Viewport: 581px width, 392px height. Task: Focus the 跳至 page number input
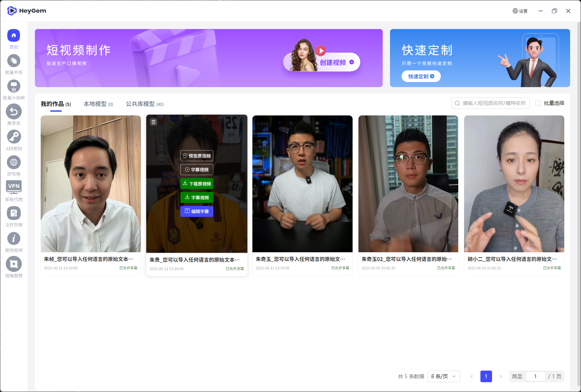(x=536, y=376)
